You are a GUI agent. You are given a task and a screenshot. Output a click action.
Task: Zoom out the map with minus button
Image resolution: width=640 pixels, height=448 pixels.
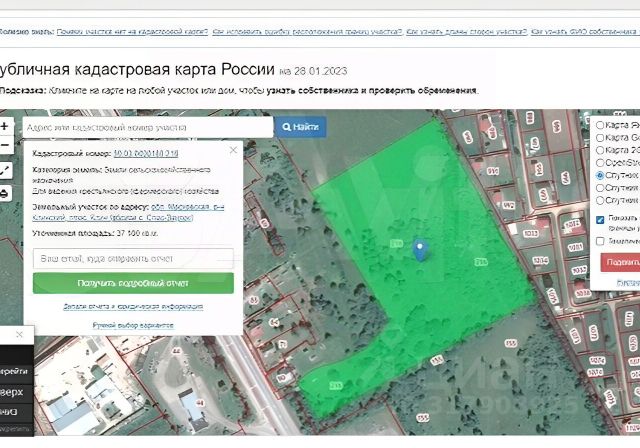5,145
